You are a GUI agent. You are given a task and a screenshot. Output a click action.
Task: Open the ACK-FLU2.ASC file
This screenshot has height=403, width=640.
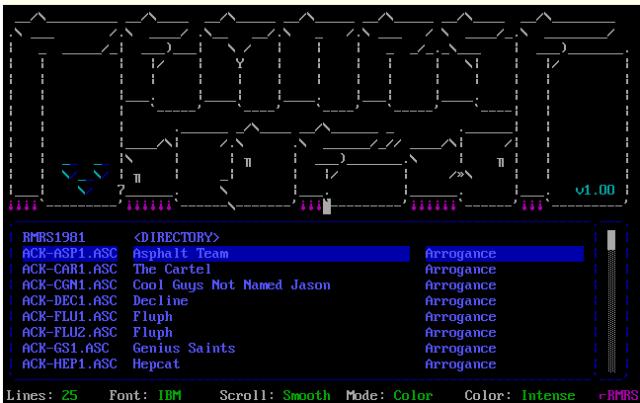pyautogui.click(x=68, y=333)
